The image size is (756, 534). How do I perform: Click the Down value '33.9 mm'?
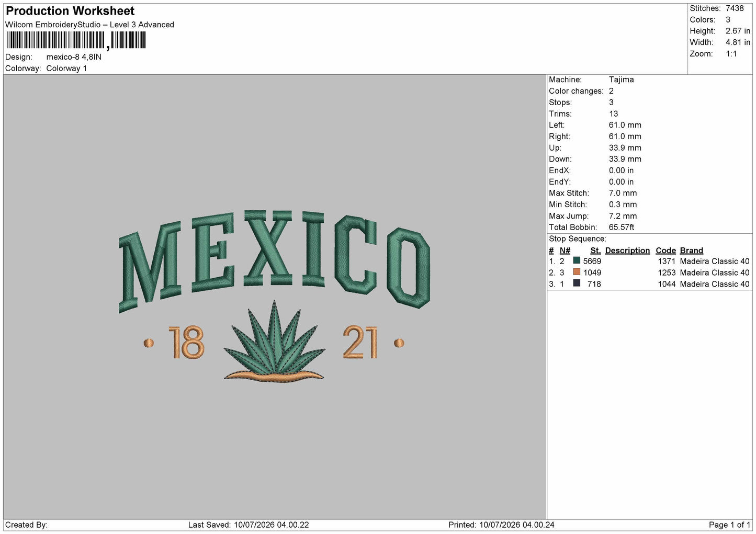pyautogui.click(x=625, y=159)
